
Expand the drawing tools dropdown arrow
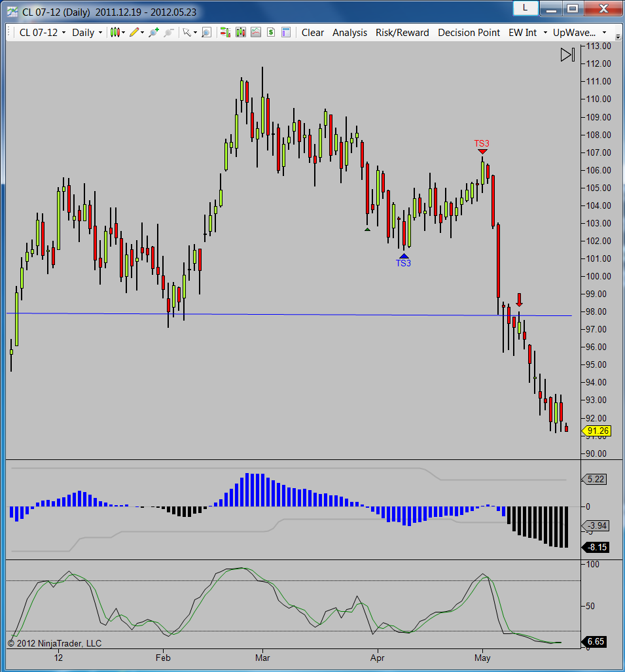pos(142,33)
